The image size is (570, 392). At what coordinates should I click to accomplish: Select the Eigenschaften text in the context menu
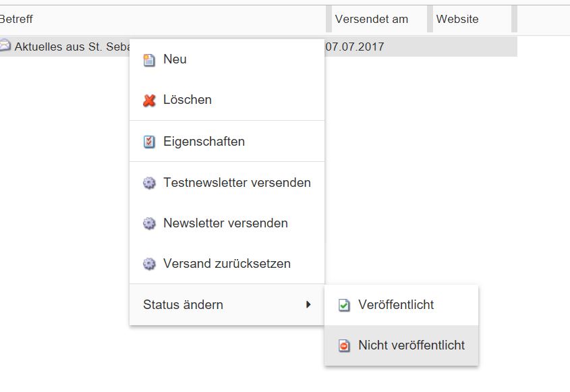coord(204,142)
